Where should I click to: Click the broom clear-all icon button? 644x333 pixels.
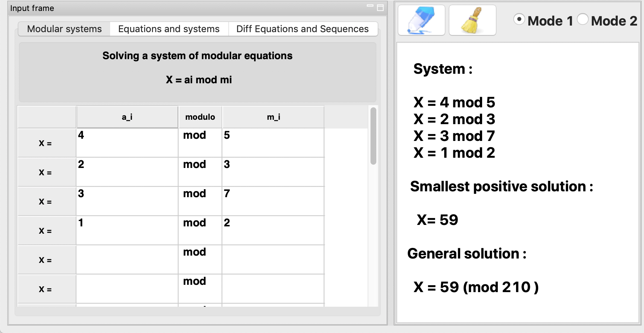point(472,20)
